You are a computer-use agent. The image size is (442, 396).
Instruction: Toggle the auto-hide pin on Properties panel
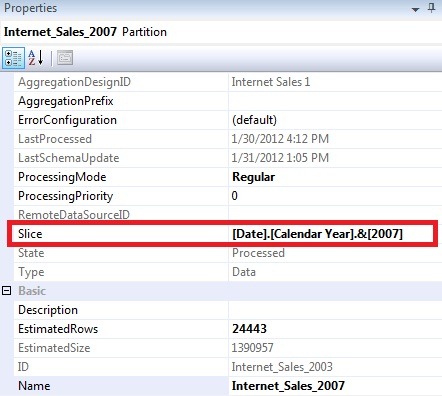coord(432,8)
